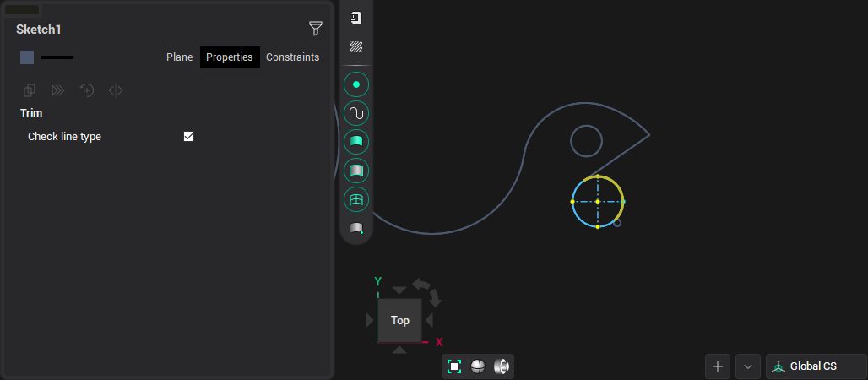
Task: Click the section view icon in bottom toolbar
Action: coord(502,366)
